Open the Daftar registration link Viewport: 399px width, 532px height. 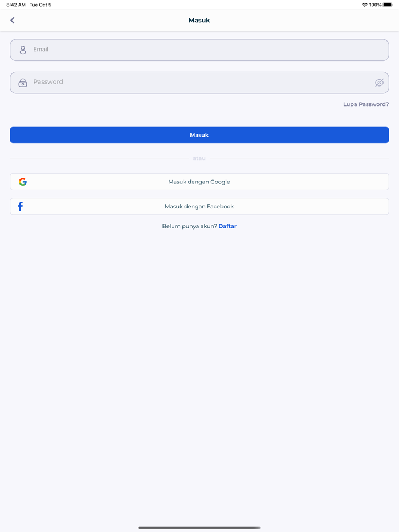(227, 226)
